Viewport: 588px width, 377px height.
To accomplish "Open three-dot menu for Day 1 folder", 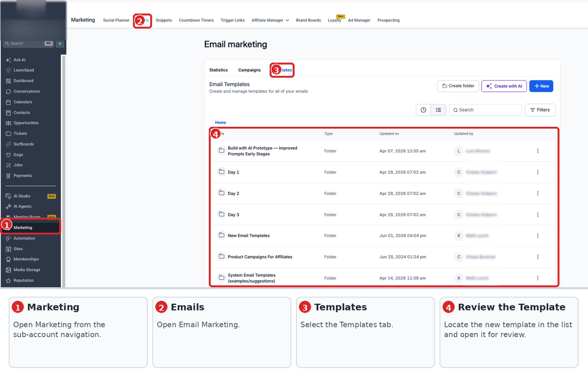I will [x=538, y=172].
